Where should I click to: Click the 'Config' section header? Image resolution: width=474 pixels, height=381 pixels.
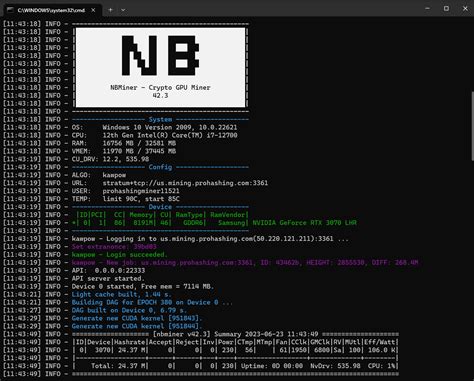pyautogui.click(x=160, y=167)
